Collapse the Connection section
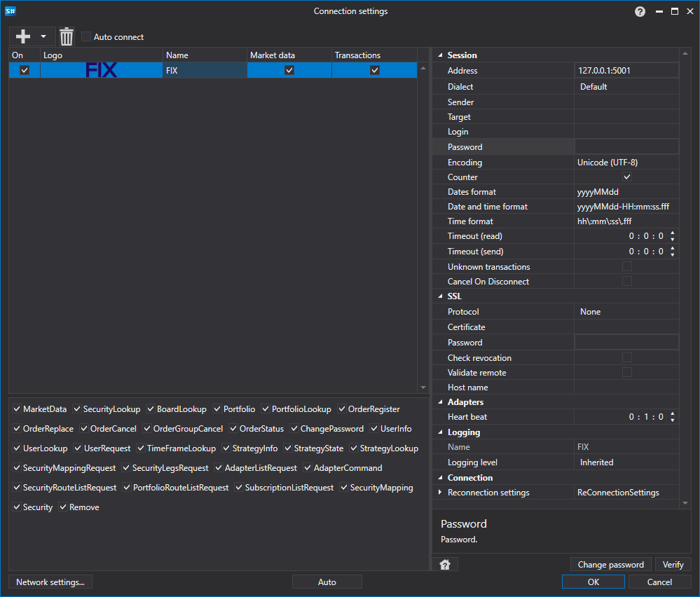The image size is (700, 597). [x=440, y=478]
